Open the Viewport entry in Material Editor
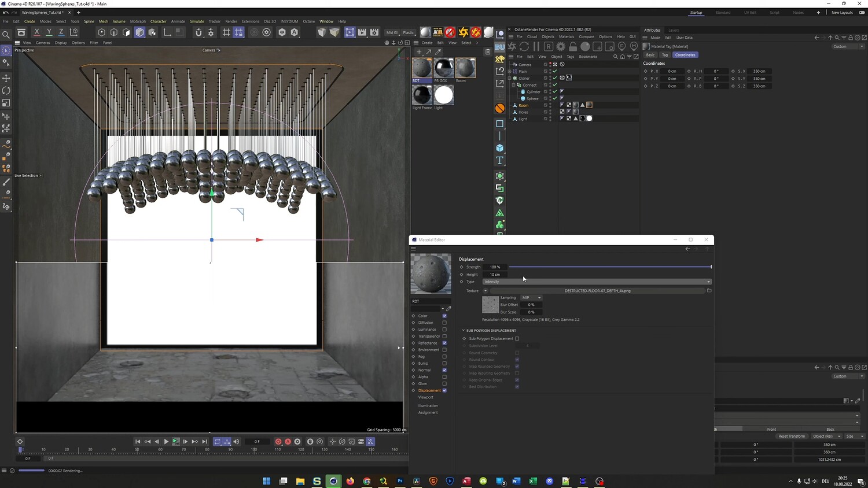868x488 pixels. click(x=426, y=397)
